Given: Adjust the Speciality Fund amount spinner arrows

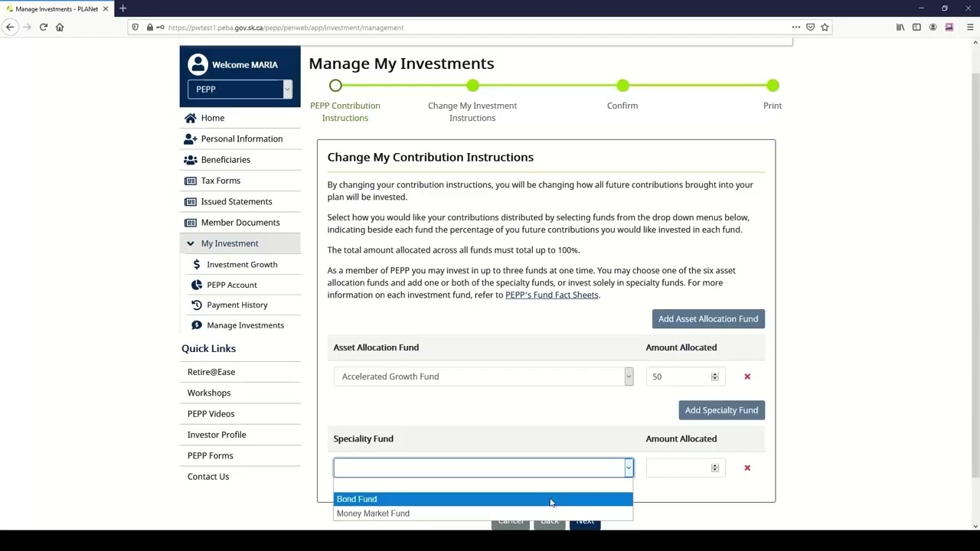Looking at the screenshot, I should (x=715, y=468).
